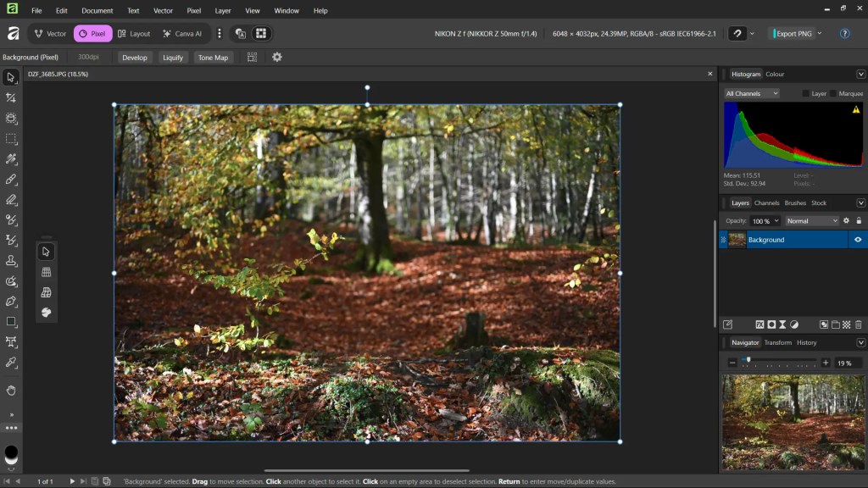Switch to the Channels panel tab
Screen dimensions: 868x488
click(x=766, y=203)
